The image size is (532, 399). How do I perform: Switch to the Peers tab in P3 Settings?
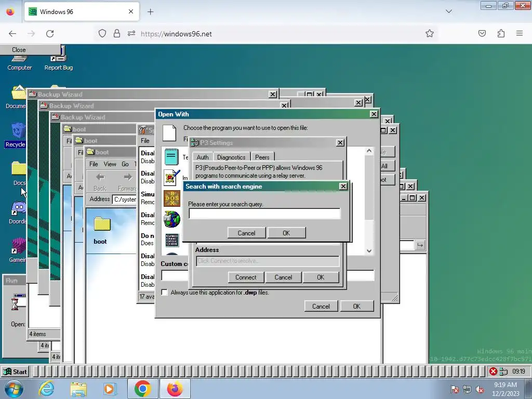(262, 157)
